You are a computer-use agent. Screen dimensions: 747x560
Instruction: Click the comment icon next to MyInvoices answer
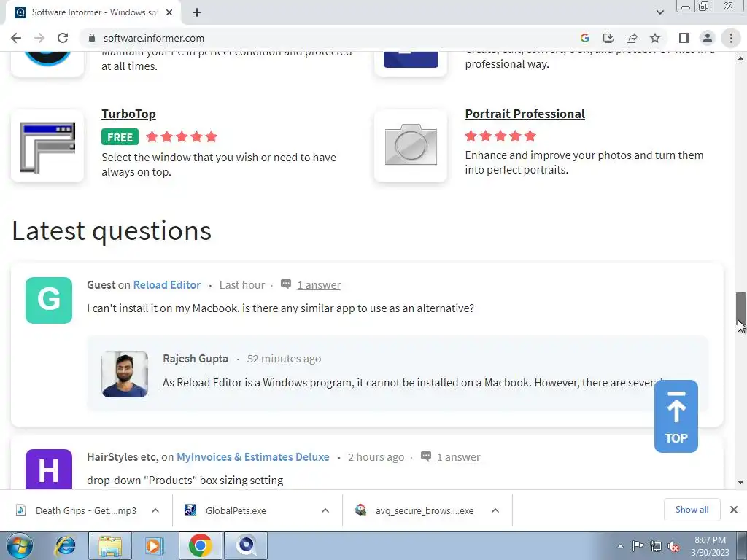pyautogui.click(x=426, y=456)
